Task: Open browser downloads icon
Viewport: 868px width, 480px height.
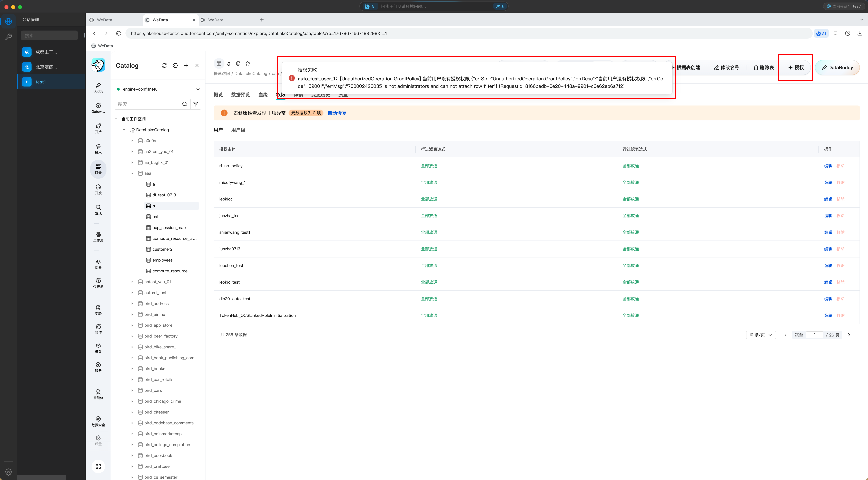Action: click(860, 33)
